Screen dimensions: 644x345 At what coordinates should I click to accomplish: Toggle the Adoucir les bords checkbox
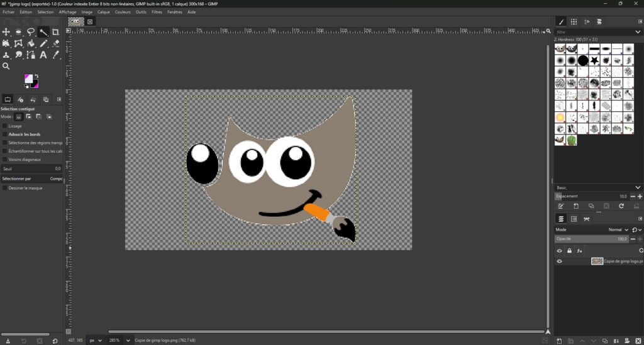pos(5,134)
